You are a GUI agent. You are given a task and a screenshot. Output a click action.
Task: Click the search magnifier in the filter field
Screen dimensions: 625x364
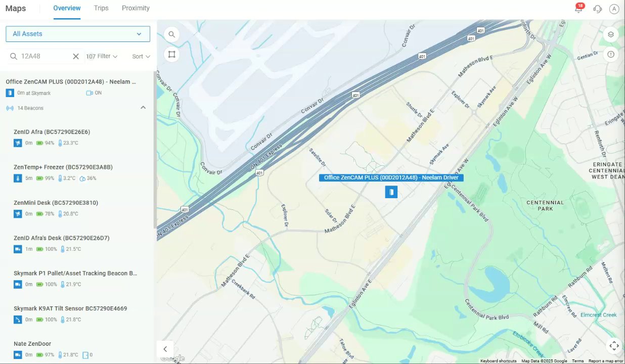pyautogui.click(x=14, y=56)
